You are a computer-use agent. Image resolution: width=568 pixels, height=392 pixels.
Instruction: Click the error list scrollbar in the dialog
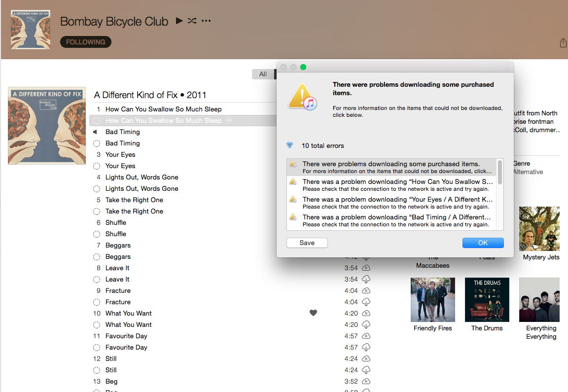click(500, 172)
